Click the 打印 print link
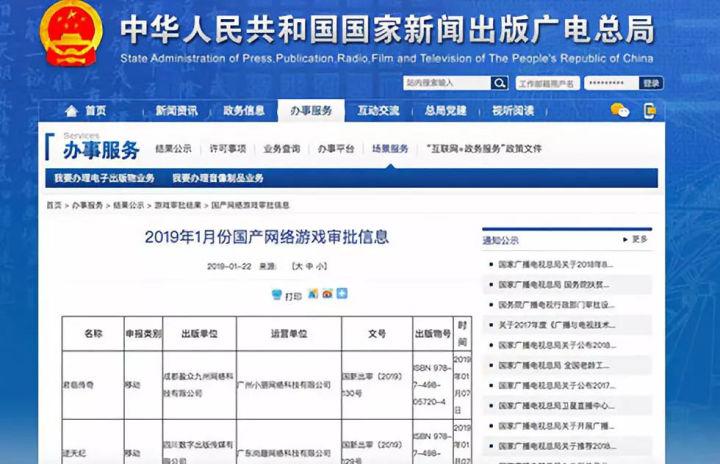The width and height of the screenshot is (720, 464). tap(293, 296)
